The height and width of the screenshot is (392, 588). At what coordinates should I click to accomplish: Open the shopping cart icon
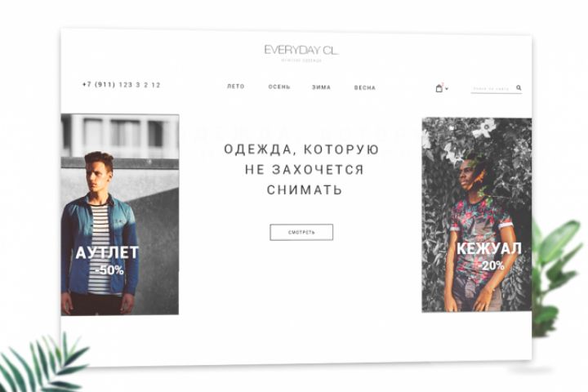(439, 88)
